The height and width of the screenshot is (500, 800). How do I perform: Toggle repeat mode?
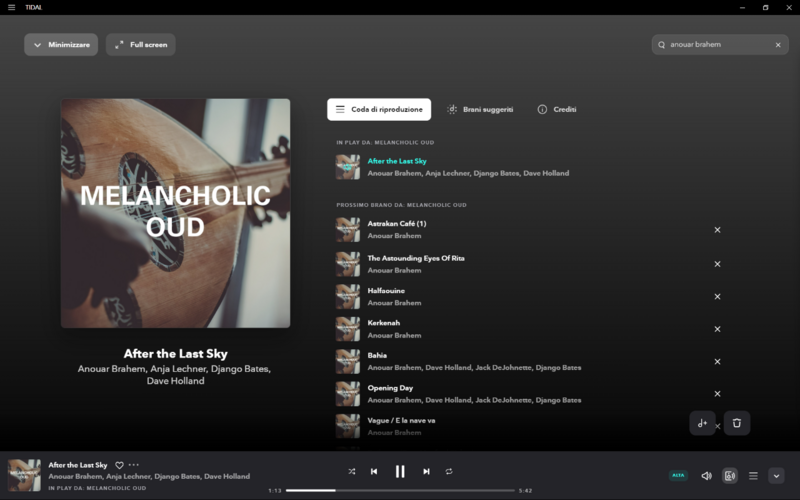point(449,472)
